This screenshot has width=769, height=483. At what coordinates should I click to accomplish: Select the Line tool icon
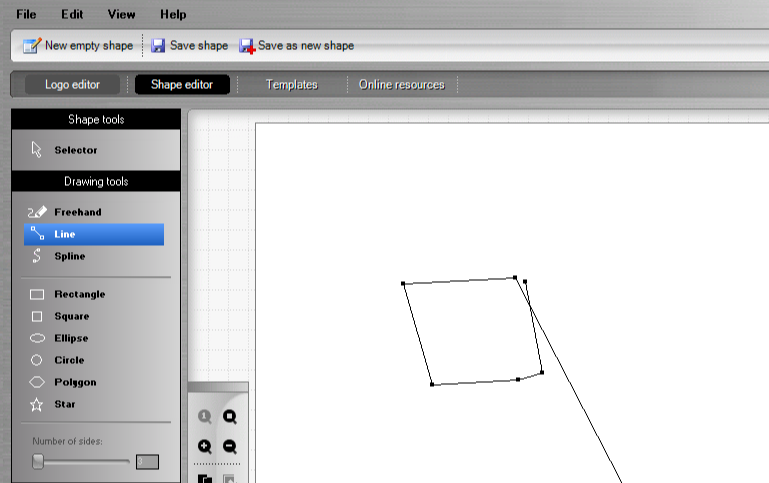(37, 233)
